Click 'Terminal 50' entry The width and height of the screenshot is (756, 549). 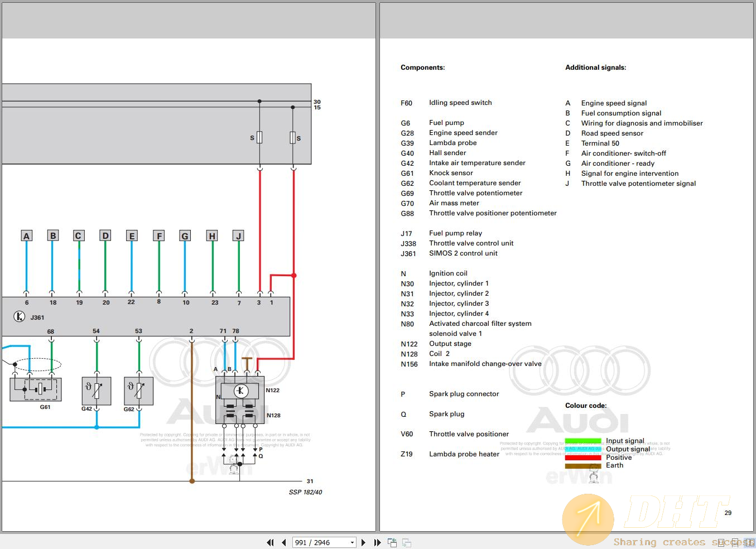point(600,143)
